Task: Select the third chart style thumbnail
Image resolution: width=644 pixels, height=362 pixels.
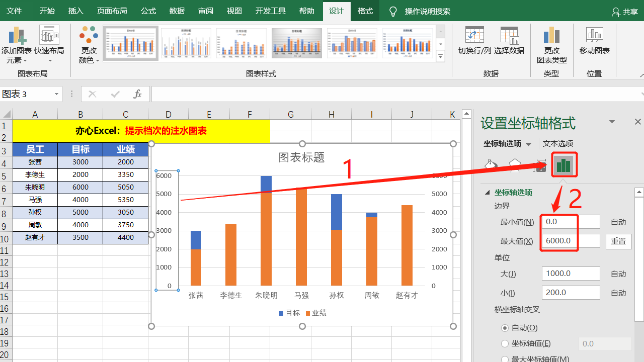Action: 242,44
